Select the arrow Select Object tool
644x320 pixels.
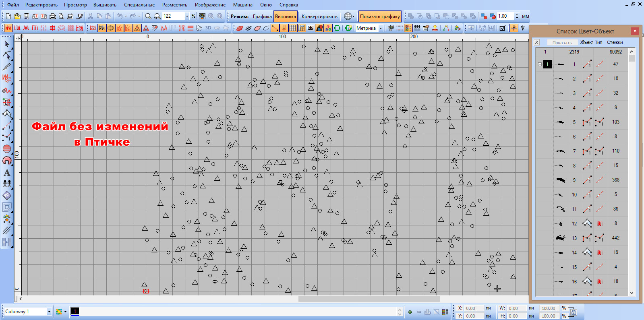tap(7, 44)
